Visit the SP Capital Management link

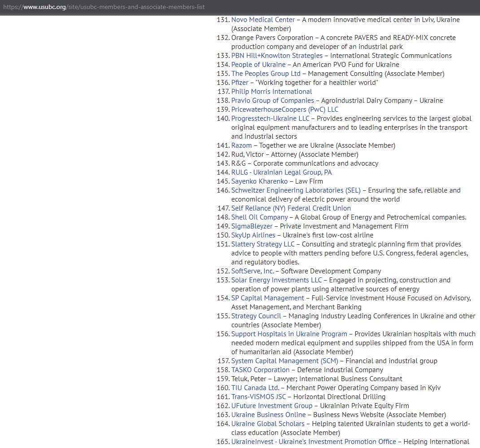tap(267, 298)
